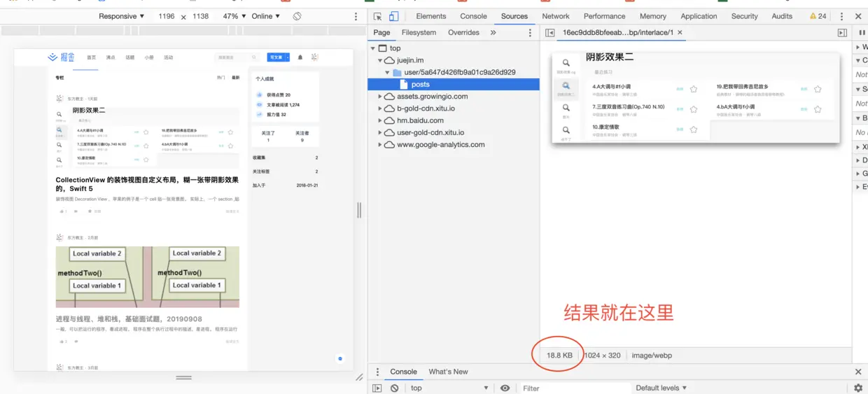
Task: Create live expression eye icon
Action: pyautogui.click(x=505, y=388)
